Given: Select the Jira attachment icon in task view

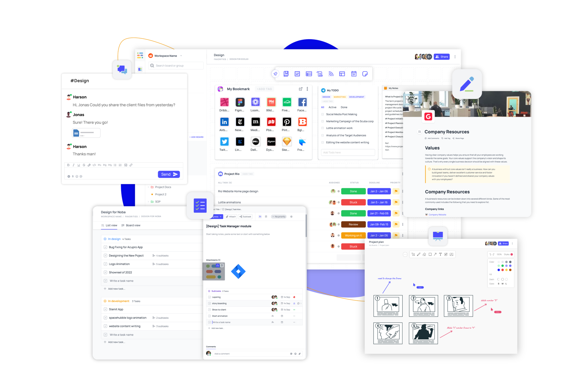Looking at the screenshot, I should pyautogui.click(x=238, y=272).
